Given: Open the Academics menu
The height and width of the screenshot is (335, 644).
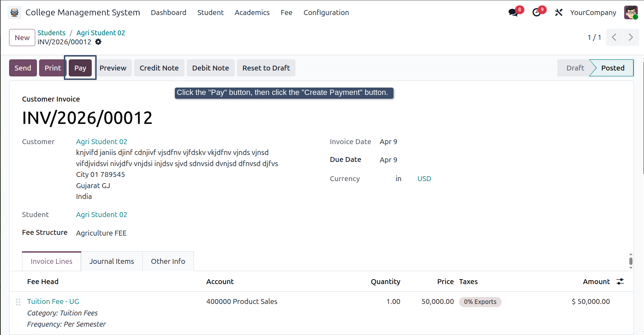Looking at the screenshot, I should point(252,13).
